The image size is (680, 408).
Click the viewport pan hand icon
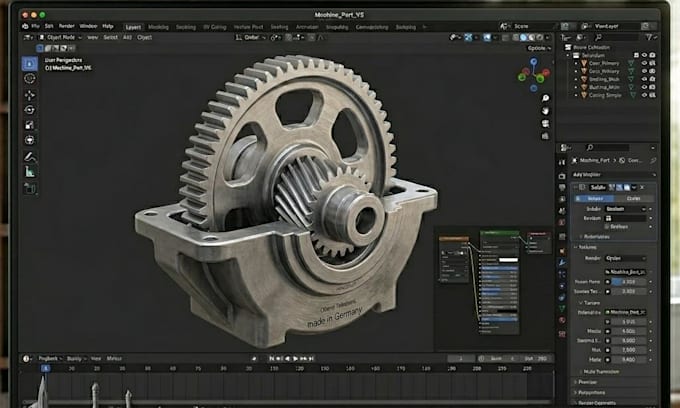tap(545, 111)
